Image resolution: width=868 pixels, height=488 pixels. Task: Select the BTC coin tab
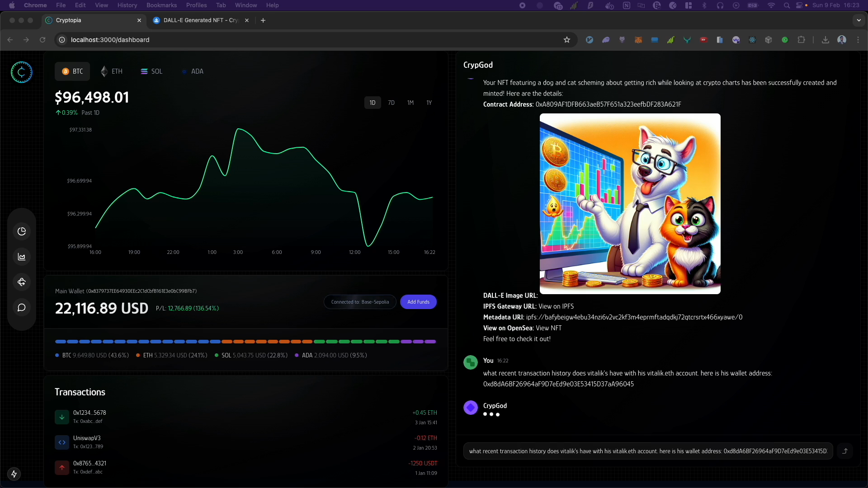[72, 71]
